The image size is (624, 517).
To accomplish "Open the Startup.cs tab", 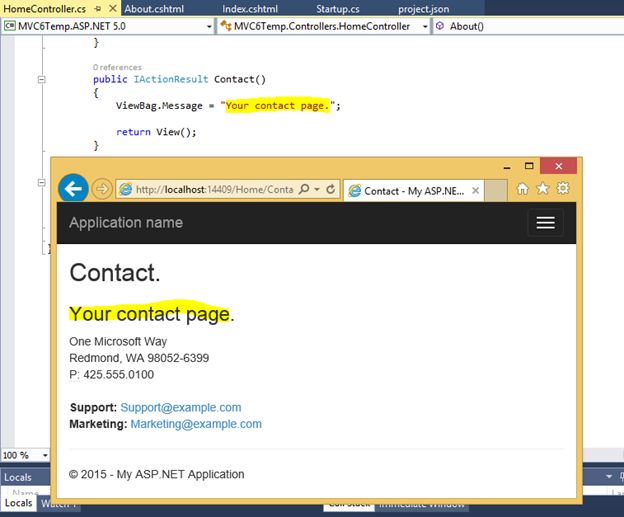I will (337, 9).
